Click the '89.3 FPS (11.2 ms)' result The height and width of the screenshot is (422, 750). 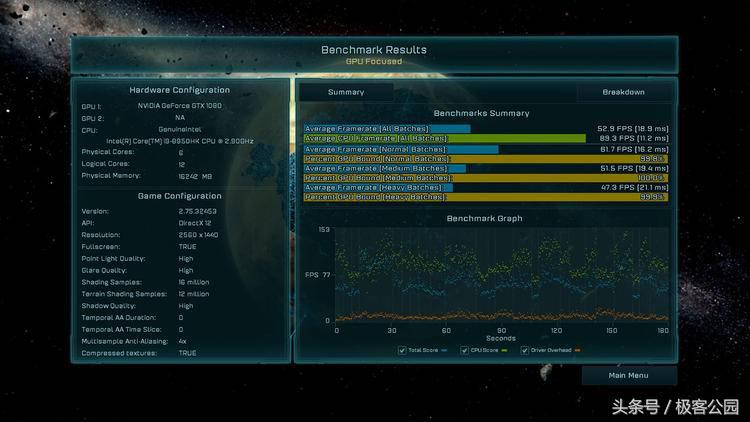tap(634, 138)
